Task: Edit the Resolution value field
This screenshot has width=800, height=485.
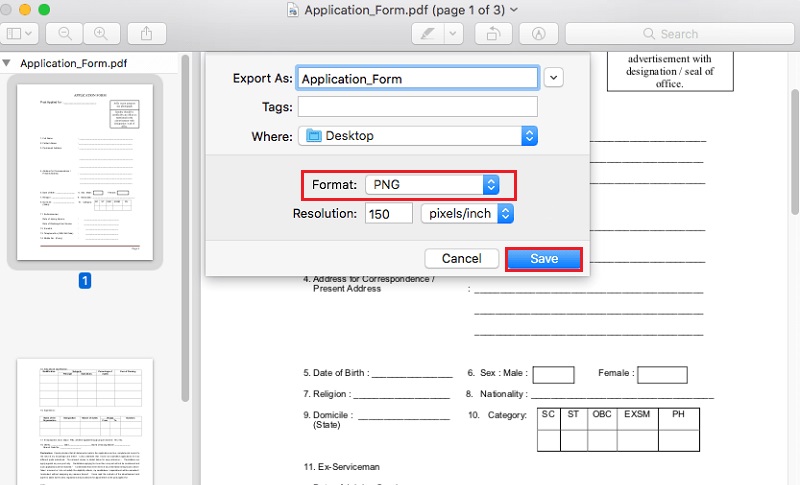Action: click(x=388, y=213)
